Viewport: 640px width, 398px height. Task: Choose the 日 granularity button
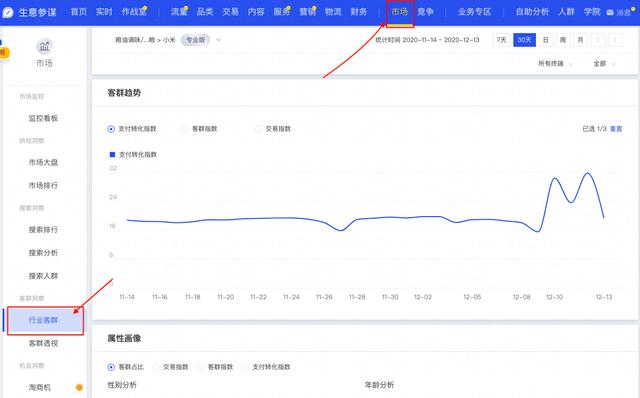pos(545,40)
